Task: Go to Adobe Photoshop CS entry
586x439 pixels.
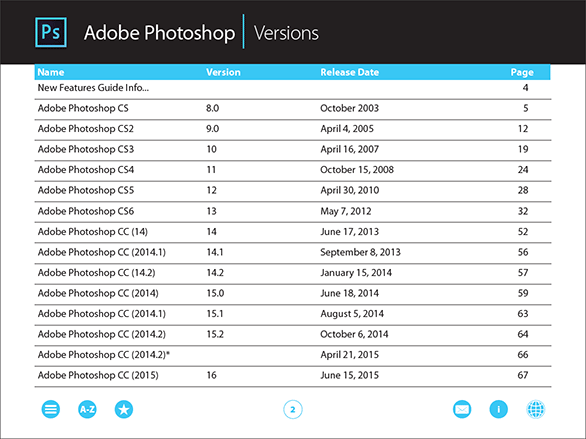Action: tap(293, 109)
